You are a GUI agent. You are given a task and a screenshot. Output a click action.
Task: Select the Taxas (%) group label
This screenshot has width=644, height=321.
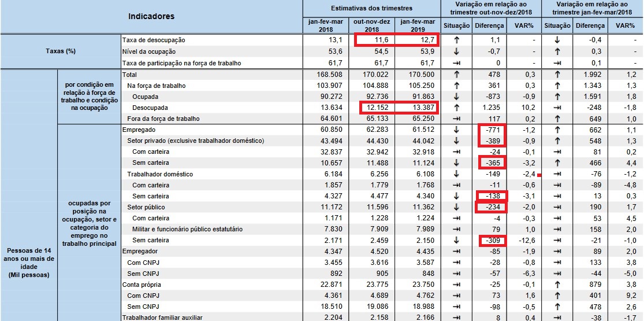point(60,51)
